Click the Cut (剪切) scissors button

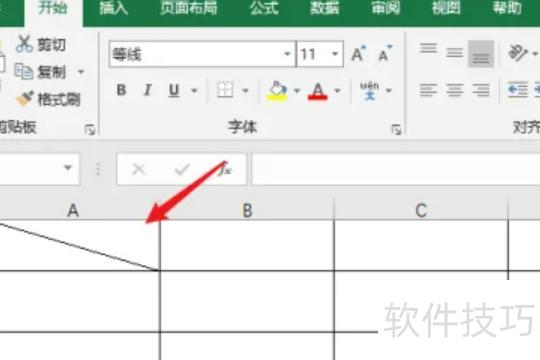(x=41, y=44)
